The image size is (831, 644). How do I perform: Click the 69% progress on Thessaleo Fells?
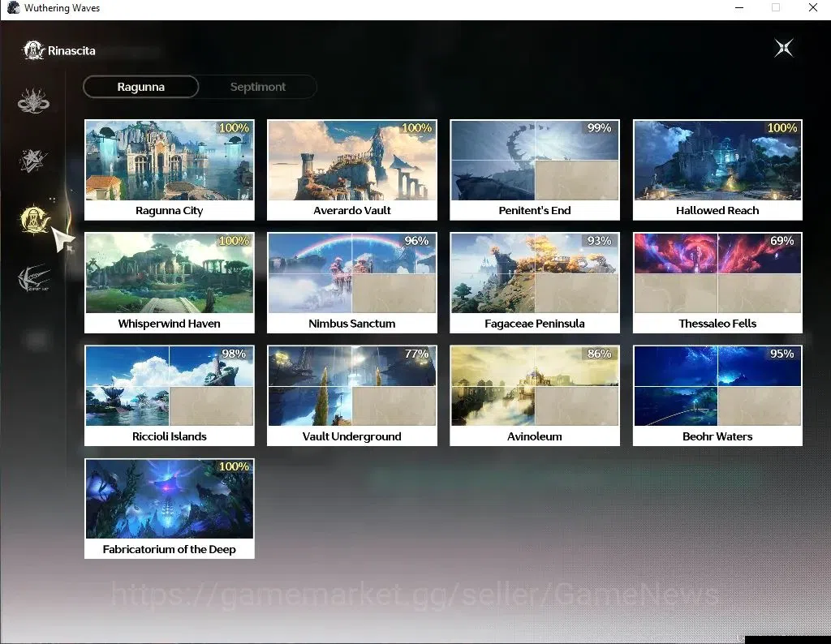coord(781,241)
